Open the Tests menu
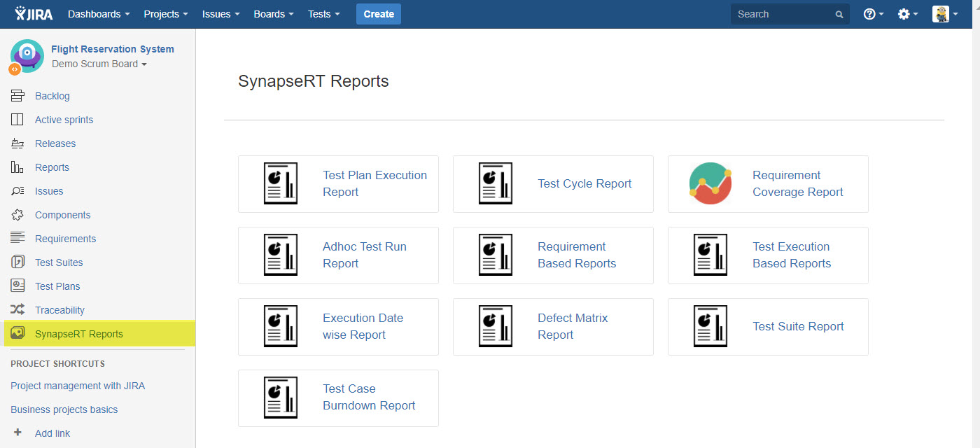Image resolution: width=980 pixels, height=448 pixels. click(323, 14)
